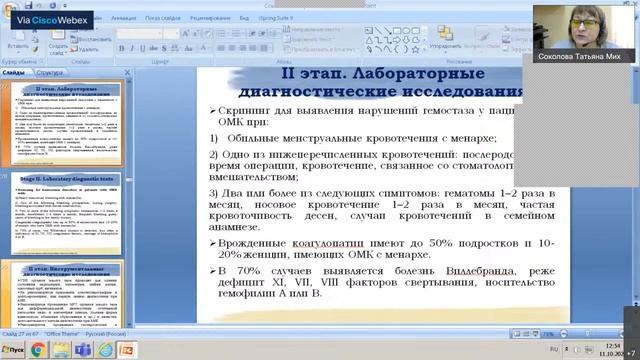This screenshot has width=640, height=360.
Task: Click the Format Painter brush icon
Action: click(x=36, y=50)
